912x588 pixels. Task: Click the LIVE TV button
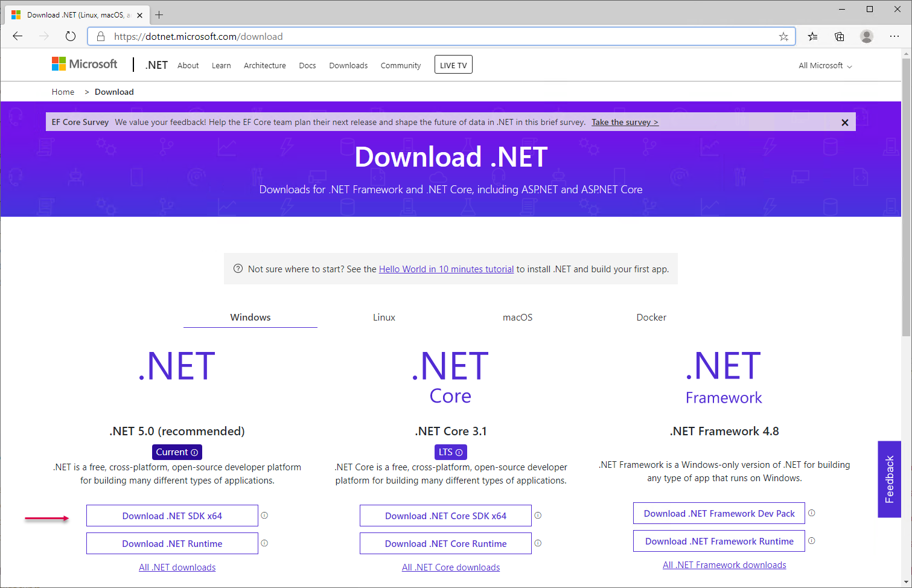point(453,65)
